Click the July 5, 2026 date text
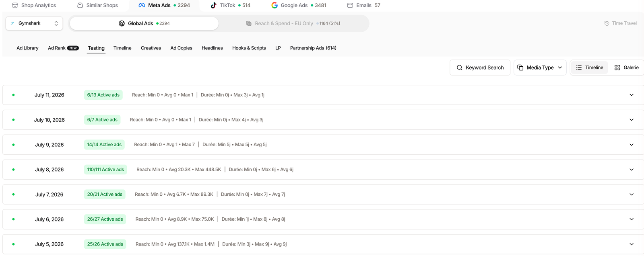Image resolution: width=644 pixels, height=256 pixels. (50, 244)
